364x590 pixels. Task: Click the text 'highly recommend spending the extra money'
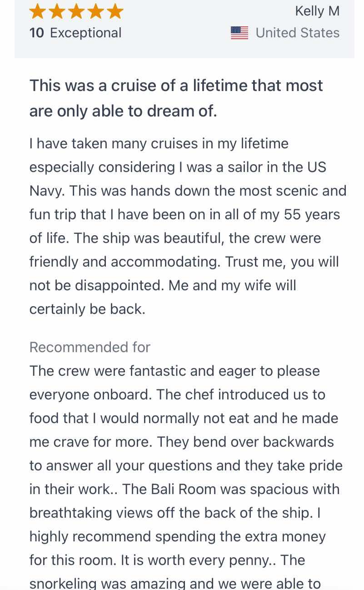(x=178, y=536)
